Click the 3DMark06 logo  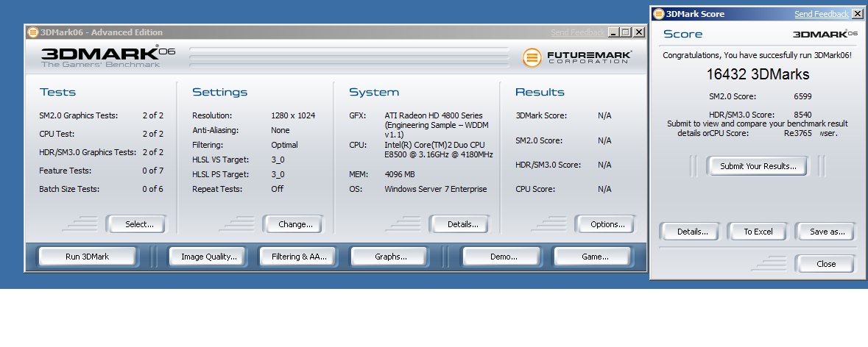[x=108, y=57]
